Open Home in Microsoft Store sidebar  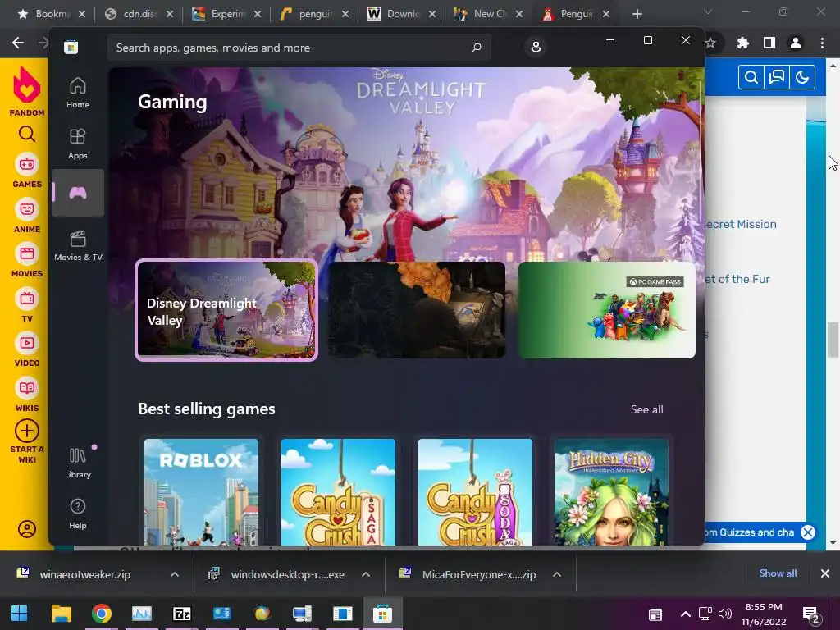point(78,94)
